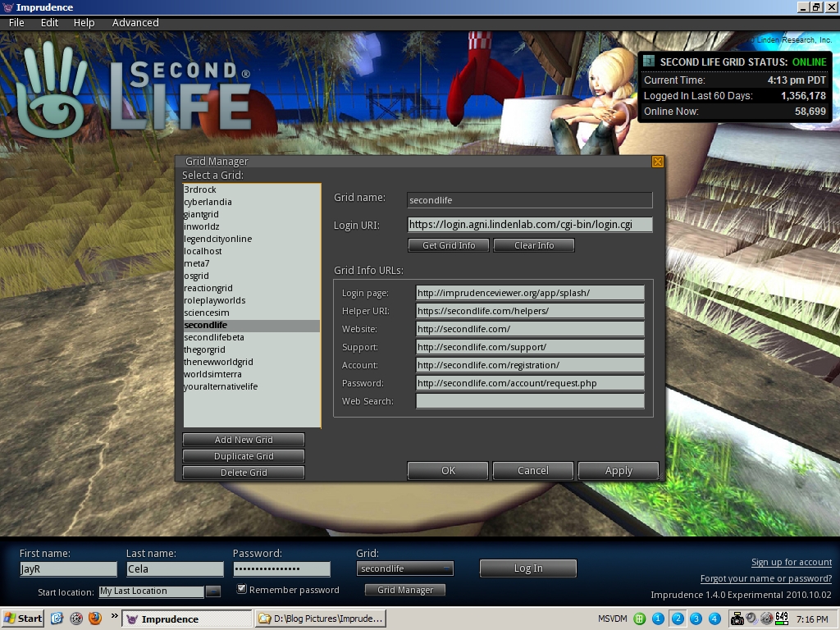Open the Advanced menu
Viewport: 840px width, 630px height.
[x=135, y=22]
